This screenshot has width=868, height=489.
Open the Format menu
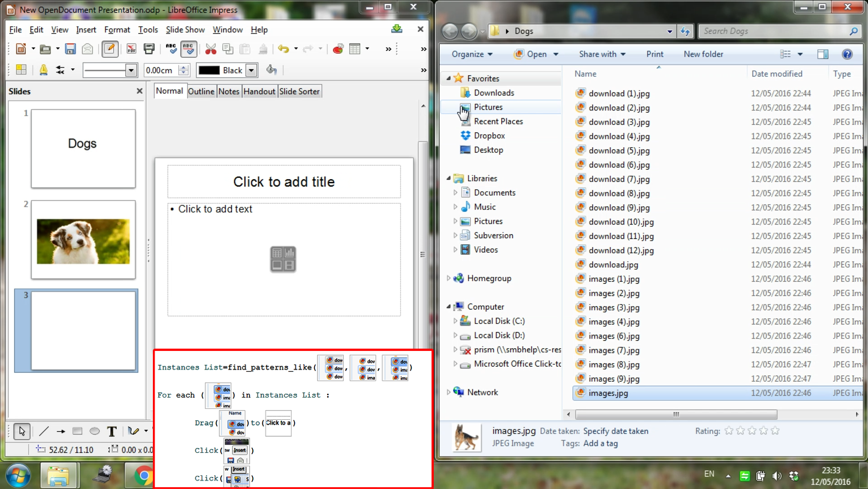pos(117,30)
